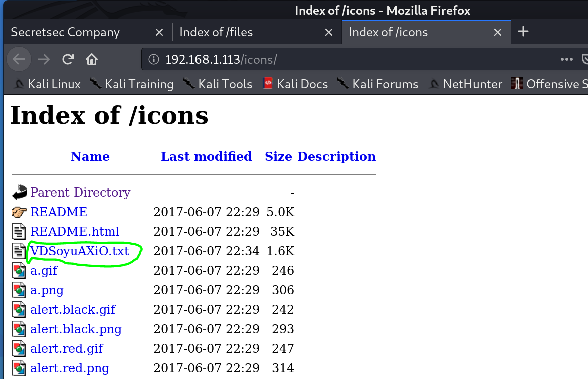This screenshot has height=379, width=588.
Task: Open the alert.red.png file link
Action: 70,368
